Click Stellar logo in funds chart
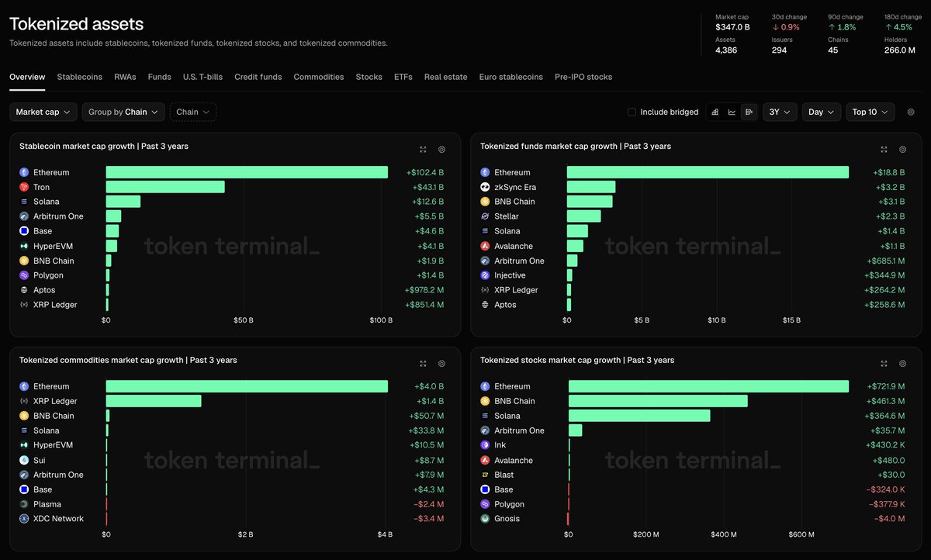The image size is (931, 560). [485, 216]
